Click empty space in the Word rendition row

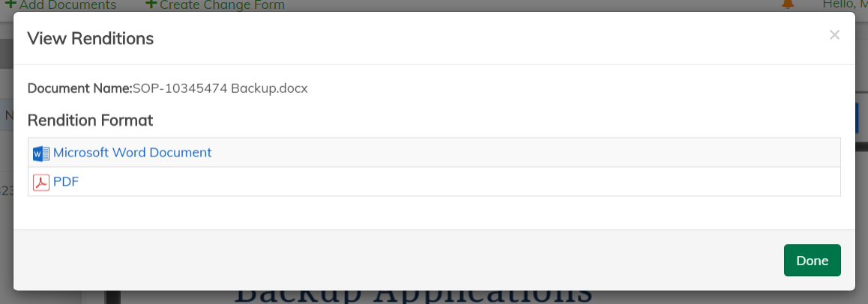pyautogui.click(x=525, y=153)
